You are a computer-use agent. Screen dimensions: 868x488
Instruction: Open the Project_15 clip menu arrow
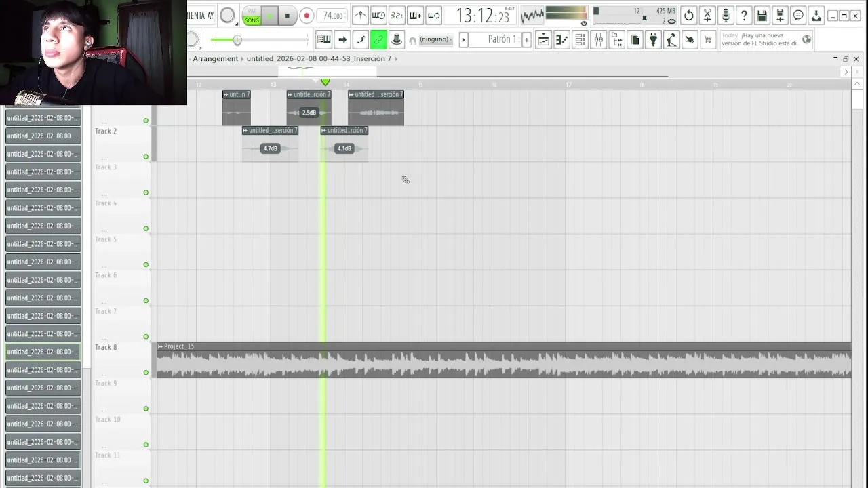click(161, 346)
